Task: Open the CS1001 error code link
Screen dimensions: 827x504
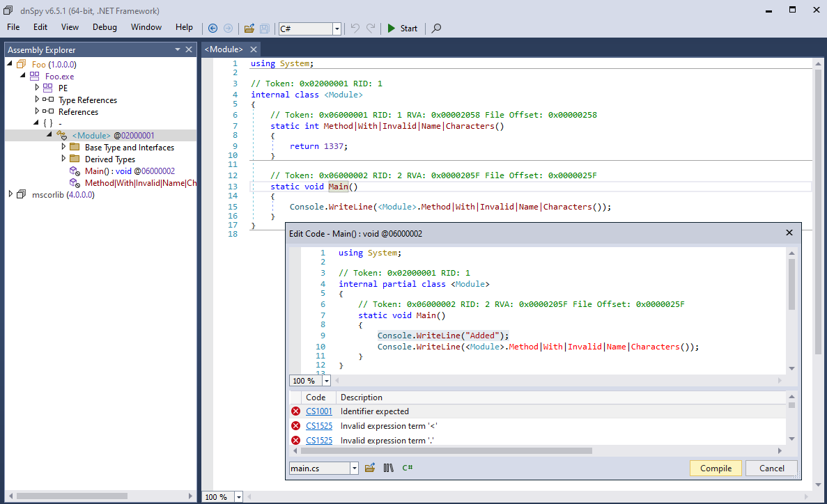Action: 319,411
